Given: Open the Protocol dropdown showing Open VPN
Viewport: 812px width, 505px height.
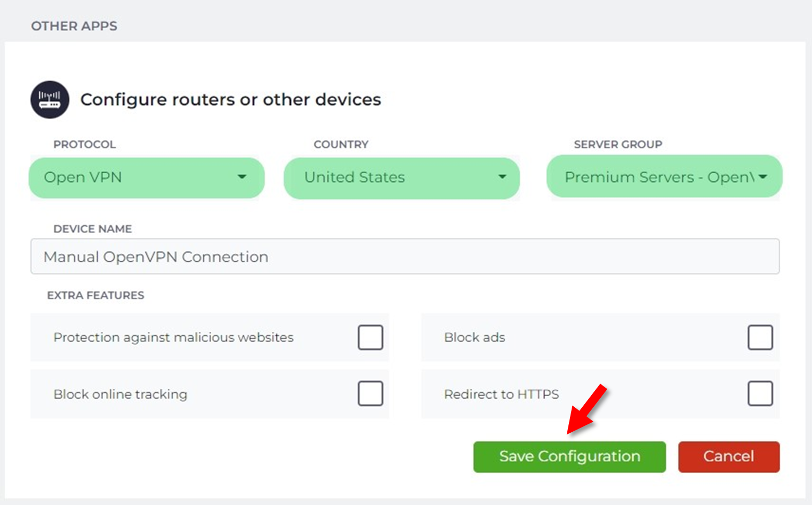Looking at the screenshot, I should tap(146, 177).
